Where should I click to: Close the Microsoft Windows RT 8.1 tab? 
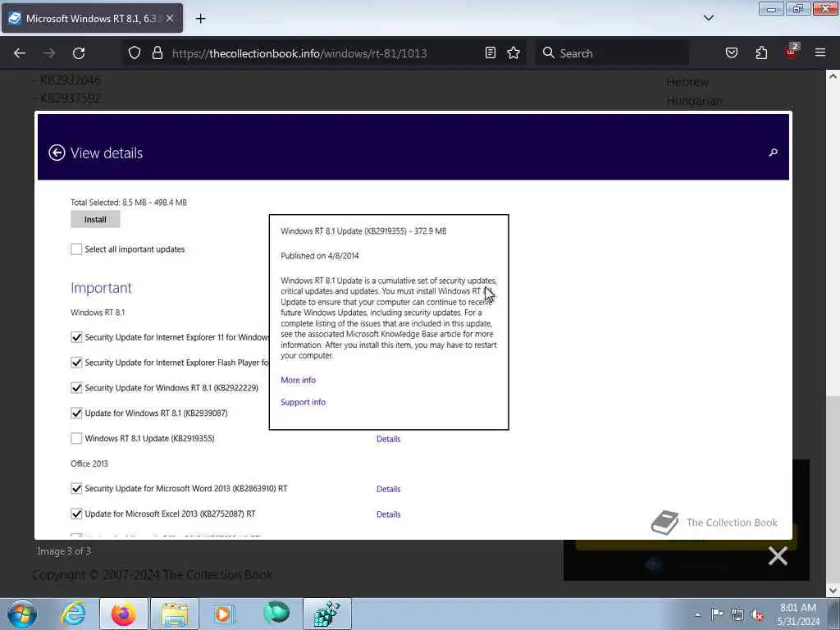[170, 19]
